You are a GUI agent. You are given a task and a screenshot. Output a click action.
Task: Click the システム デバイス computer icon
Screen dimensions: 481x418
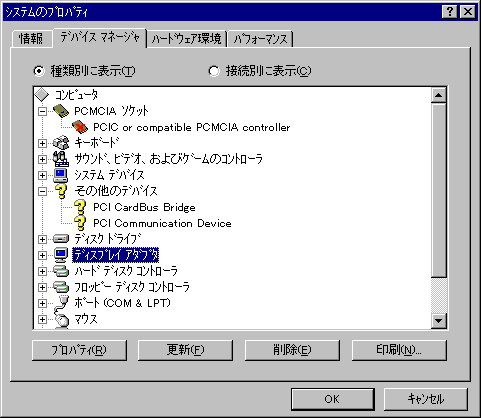pyautogui.click(x=61, y=175)
